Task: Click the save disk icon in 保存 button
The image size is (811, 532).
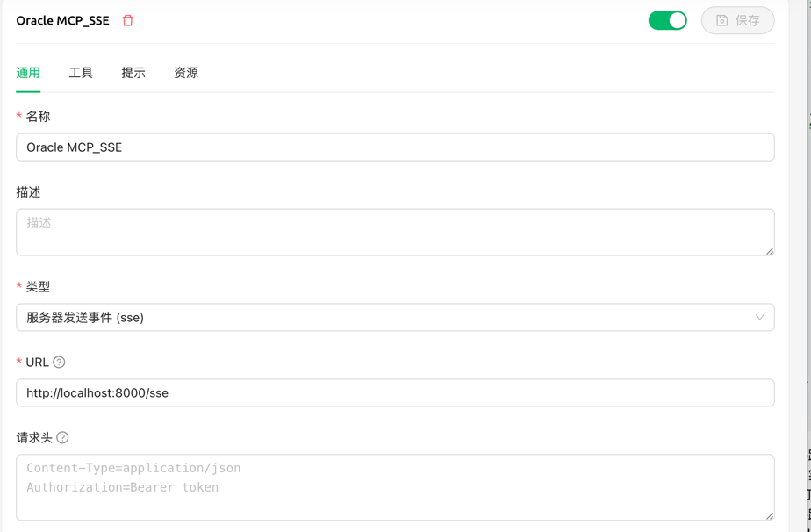Action: coord(722,21)
